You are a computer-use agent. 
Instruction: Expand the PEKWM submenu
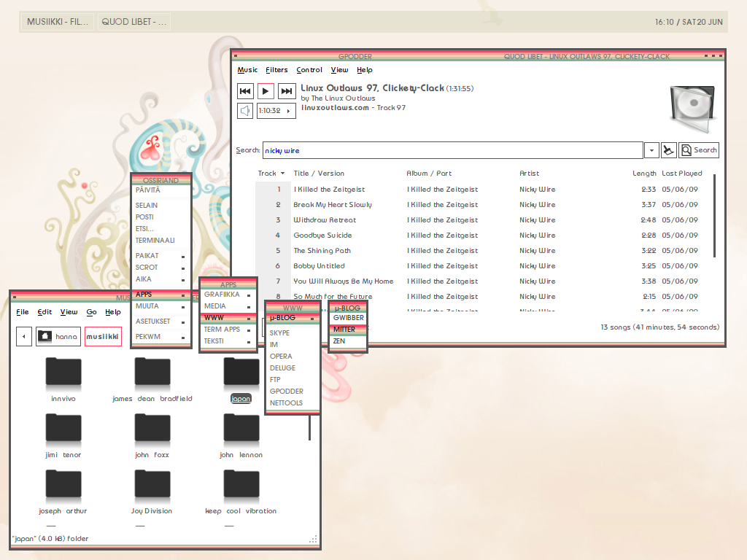tap(161, 337)
